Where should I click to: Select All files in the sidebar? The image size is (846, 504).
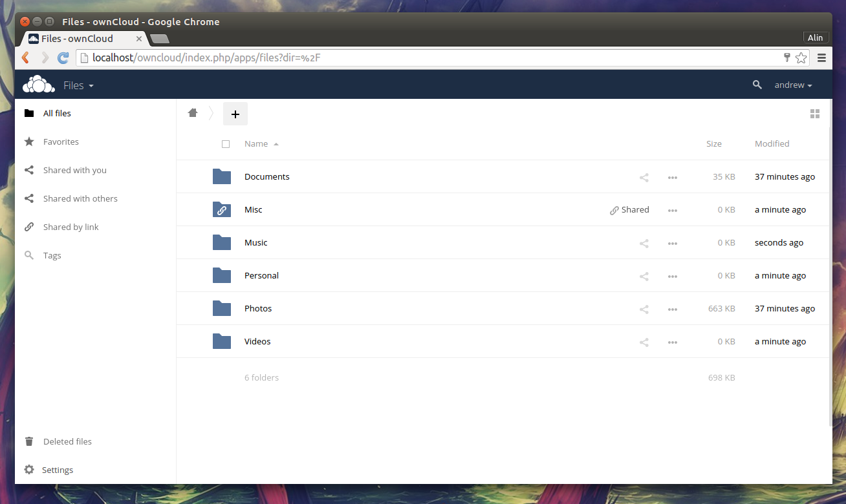[57, 113]
